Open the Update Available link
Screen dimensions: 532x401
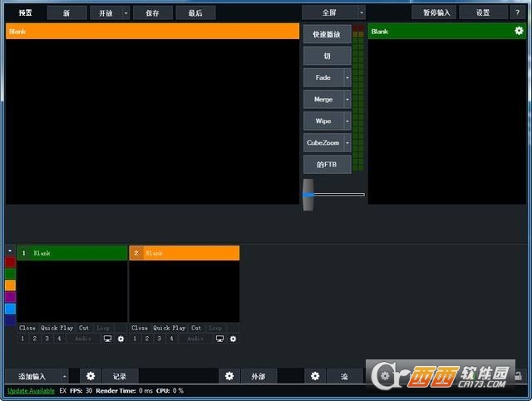coord(31,391)
